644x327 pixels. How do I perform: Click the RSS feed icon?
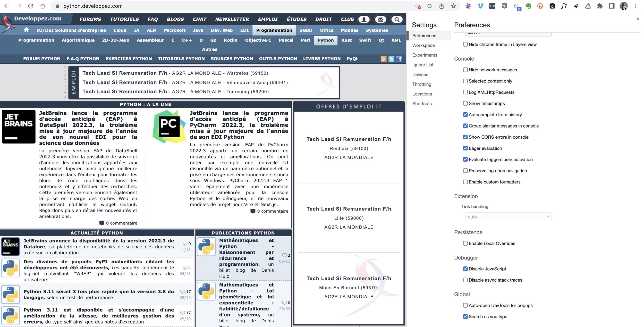tap(383, 59)
